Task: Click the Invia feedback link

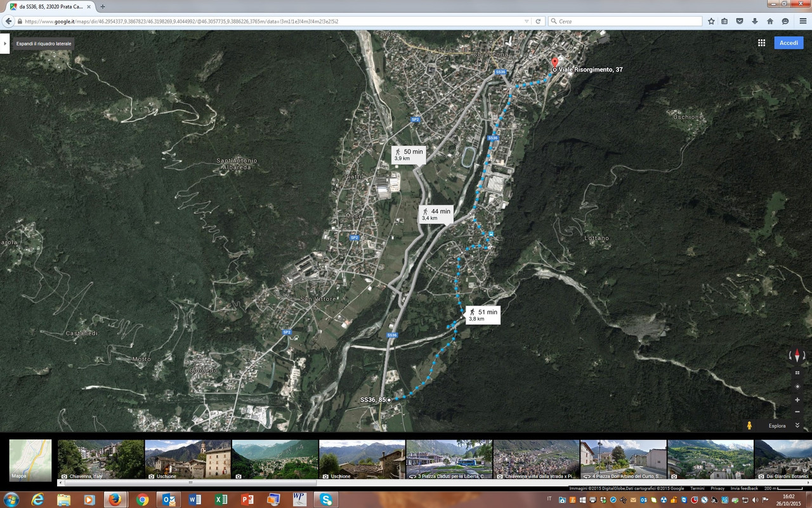Action: click(744, 488)
